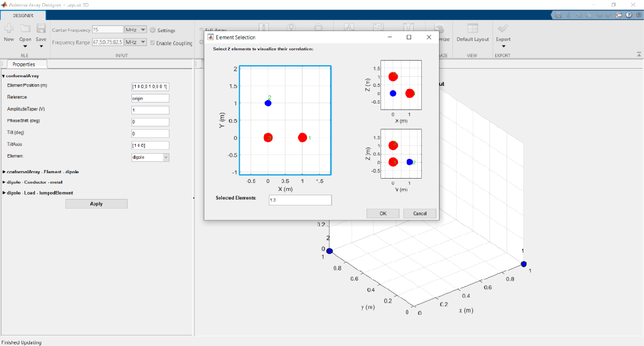Open the help question mark icon

[628, 15]
